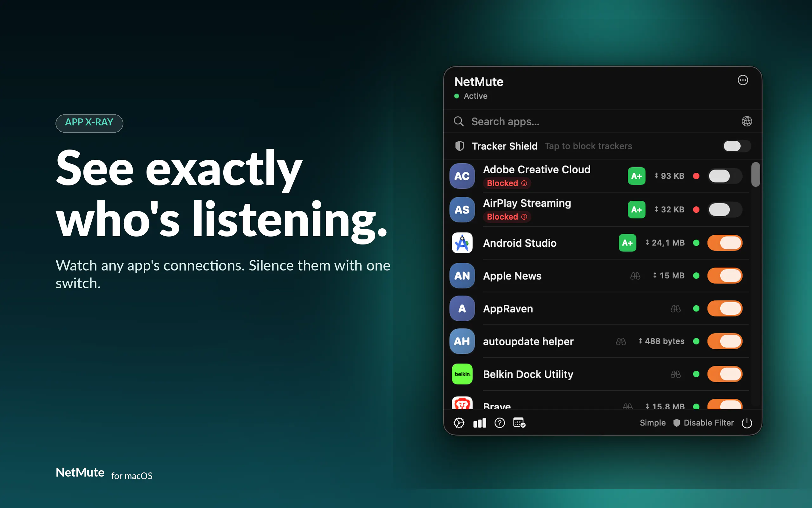The width and height of the screenshot is (812, 508).
Task: Click the Belkin Dock Utility icon
Action: tap(462, 374)
